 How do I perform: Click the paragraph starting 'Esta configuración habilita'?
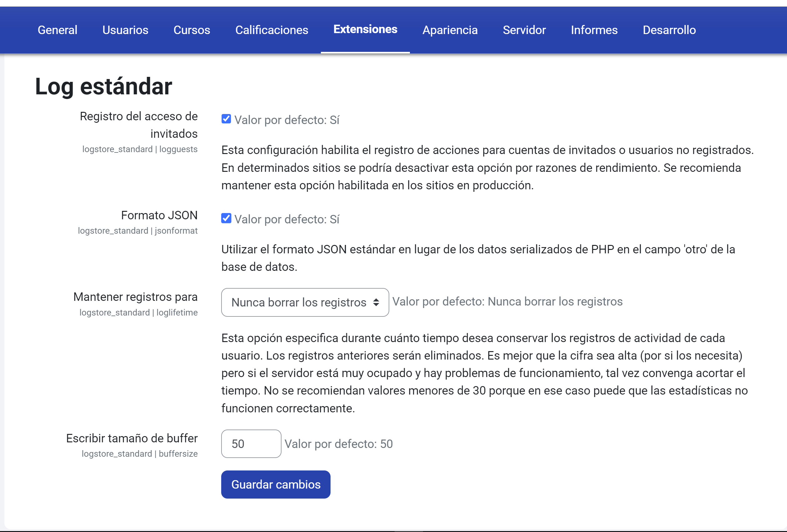pos(488,167)
